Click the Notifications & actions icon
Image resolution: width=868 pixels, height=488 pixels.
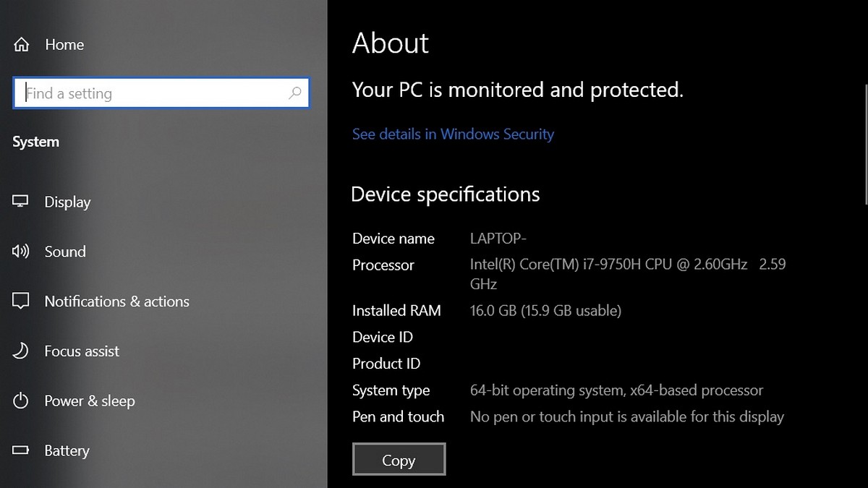pyautogui.click(x=21, y=301)
